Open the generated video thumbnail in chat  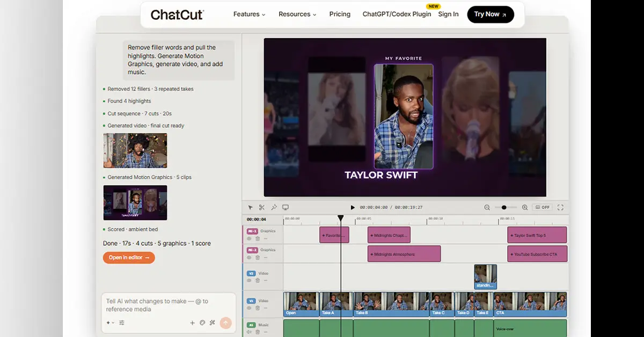[x=135, y=151]
